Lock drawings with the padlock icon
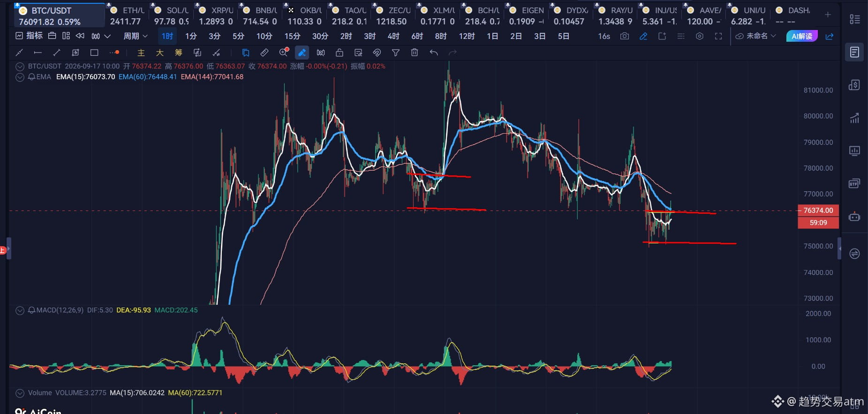Viewport: 868px width, 414px height. coord(340,53)
